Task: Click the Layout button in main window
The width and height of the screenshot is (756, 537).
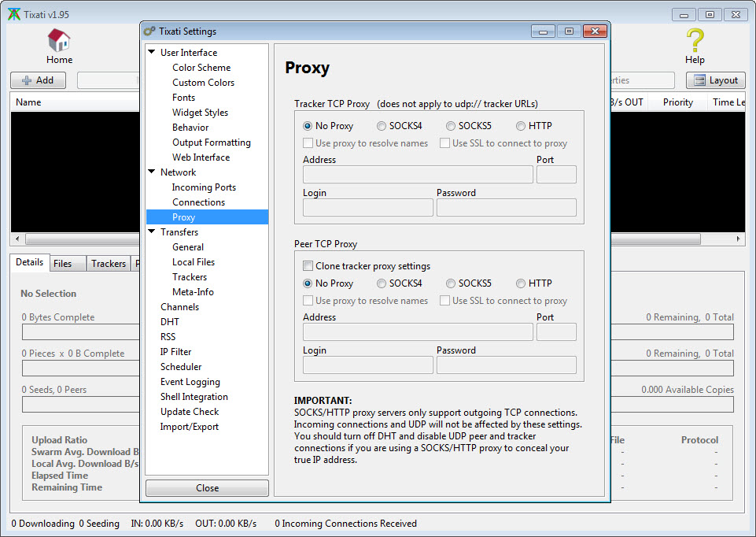Action: (x=716, y=80)
